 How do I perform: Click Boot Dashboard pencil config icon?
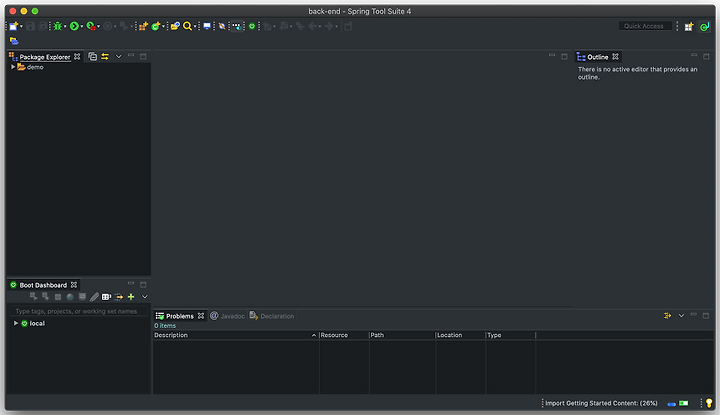pyautogui.click(x=94, y=297)
